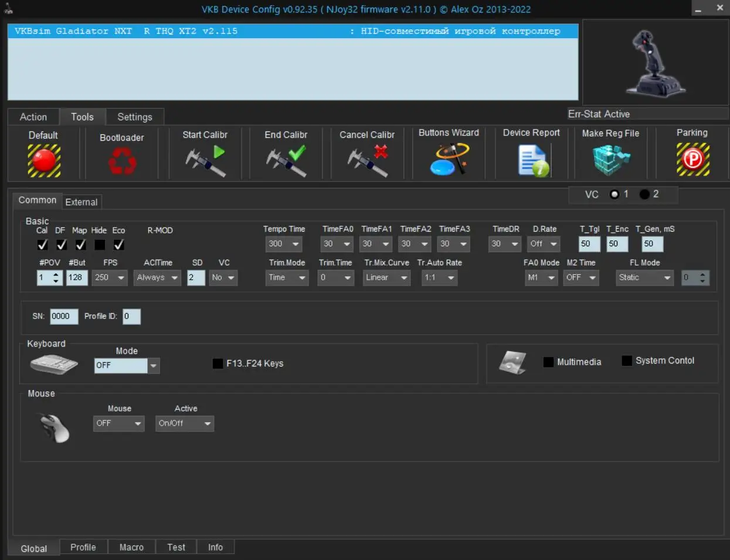Open the Macro tab at bottom
The image size is (730, 560).
(x=131, y=547)
